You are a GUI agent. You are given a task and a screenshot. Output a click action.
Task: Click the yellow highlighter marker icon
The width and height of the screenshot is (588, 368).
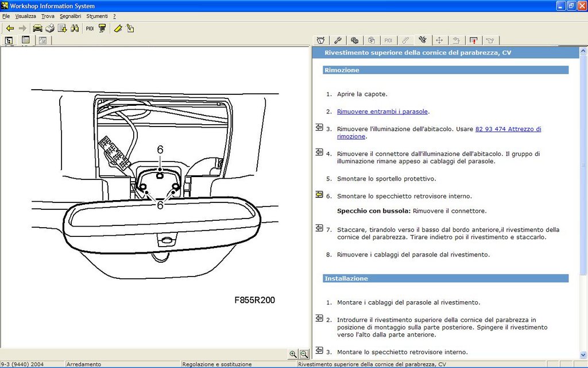118,28
